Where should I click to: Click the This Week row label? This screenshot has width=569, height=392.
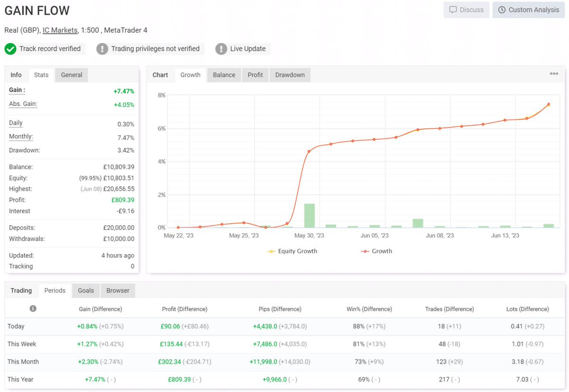pyautogui.click(x=22, y=344)
